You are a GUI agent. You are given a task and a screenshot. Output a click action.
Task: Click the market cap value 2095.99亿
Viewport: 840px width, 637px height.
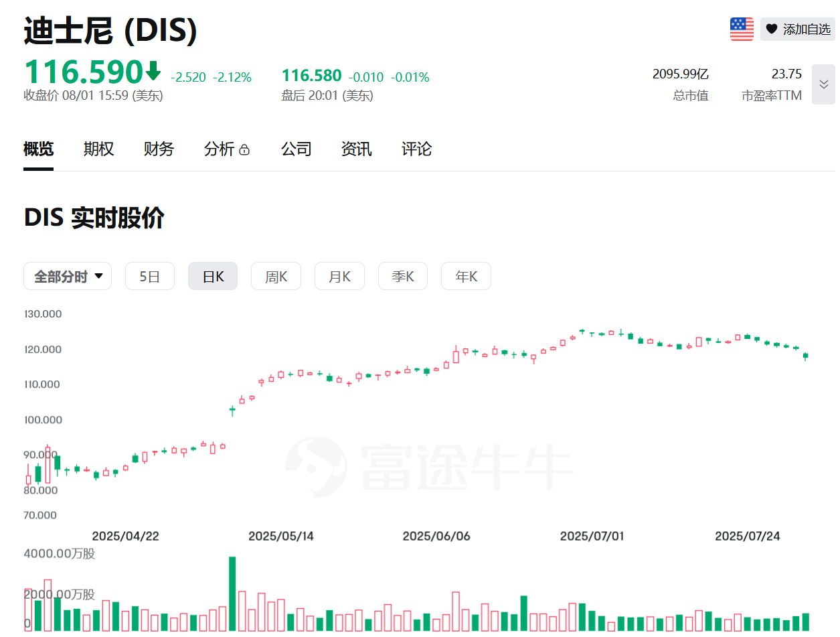tap(680, 74)
